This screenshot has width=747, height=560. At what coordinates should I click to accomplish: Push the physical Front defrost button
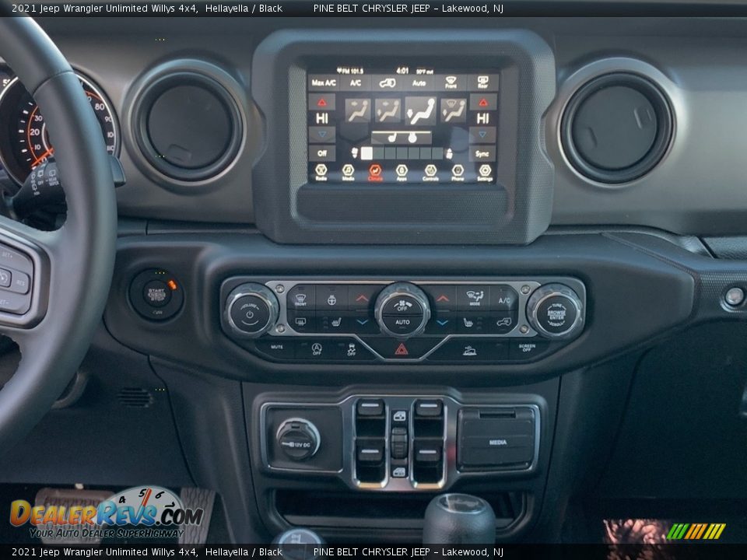300,299
